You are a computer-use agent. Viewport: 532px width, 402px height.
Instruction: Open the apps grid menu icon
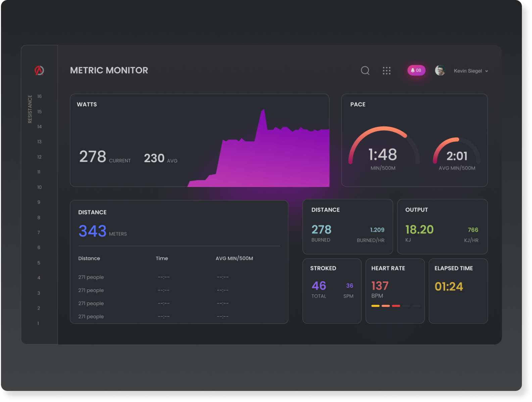tap(387, 71)
